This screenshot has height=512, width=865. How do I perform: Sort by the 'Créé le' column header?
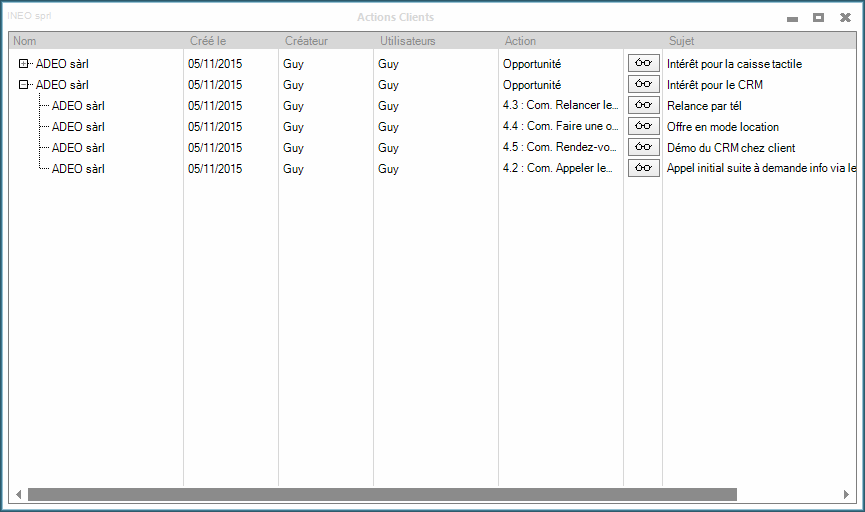click(x=208, y=41)
